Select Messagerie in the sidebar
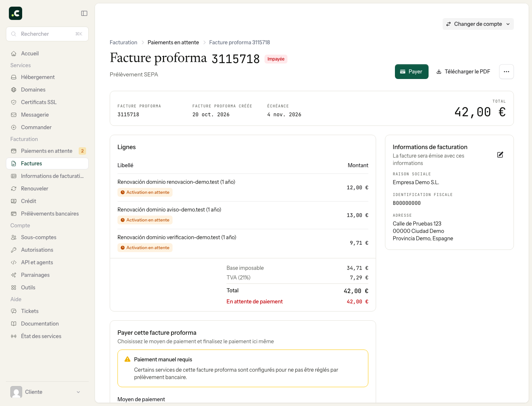532x406 pixels. (47, 115)
